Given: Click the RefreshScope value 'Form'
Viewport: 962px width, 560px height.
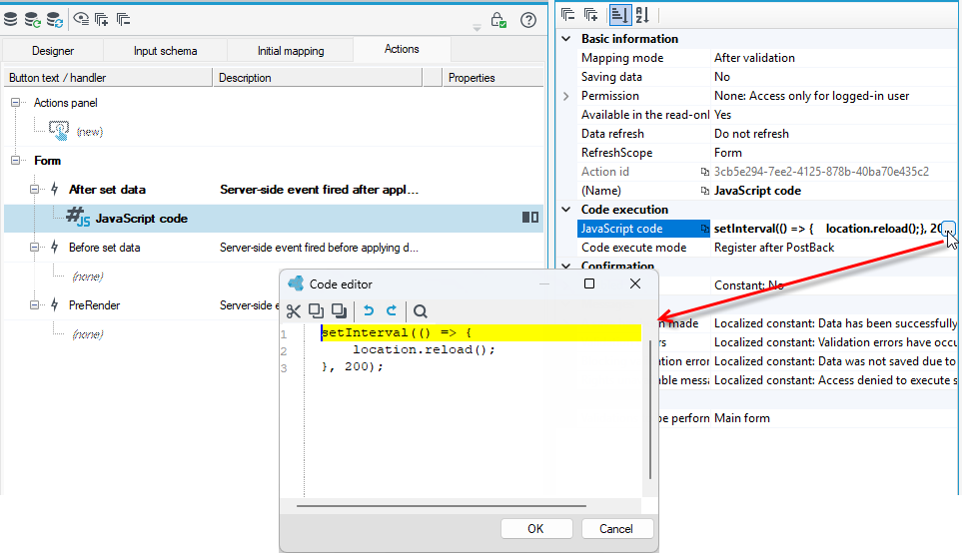Looking at the screenshot, I should click(x=728, y=153).
